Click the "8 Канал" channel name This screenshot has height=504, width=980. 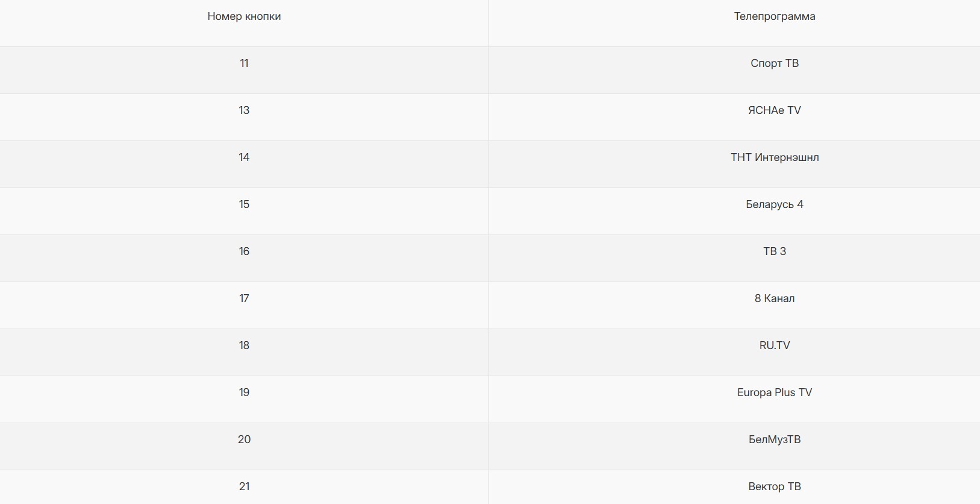tap(774, 299)
